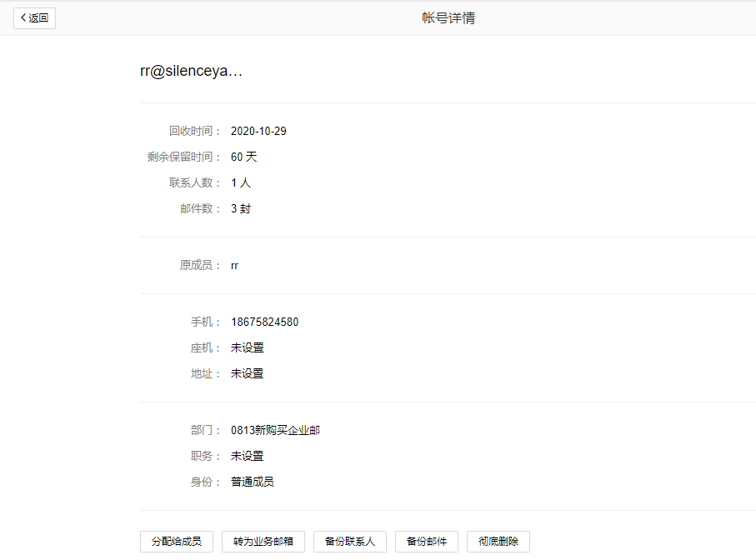Click the 备份邮件 button
This screenshot has width=756, height=560.
(426, 541)
